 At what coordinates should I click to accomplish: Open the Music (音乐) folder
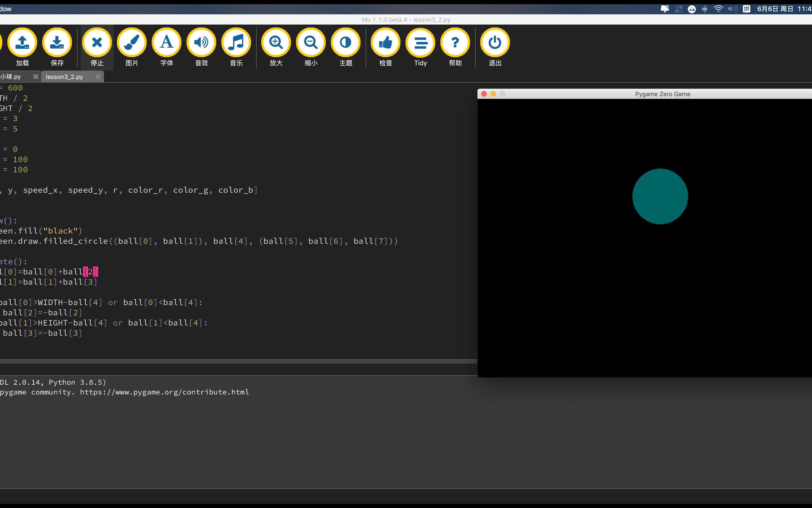(236, 43)
